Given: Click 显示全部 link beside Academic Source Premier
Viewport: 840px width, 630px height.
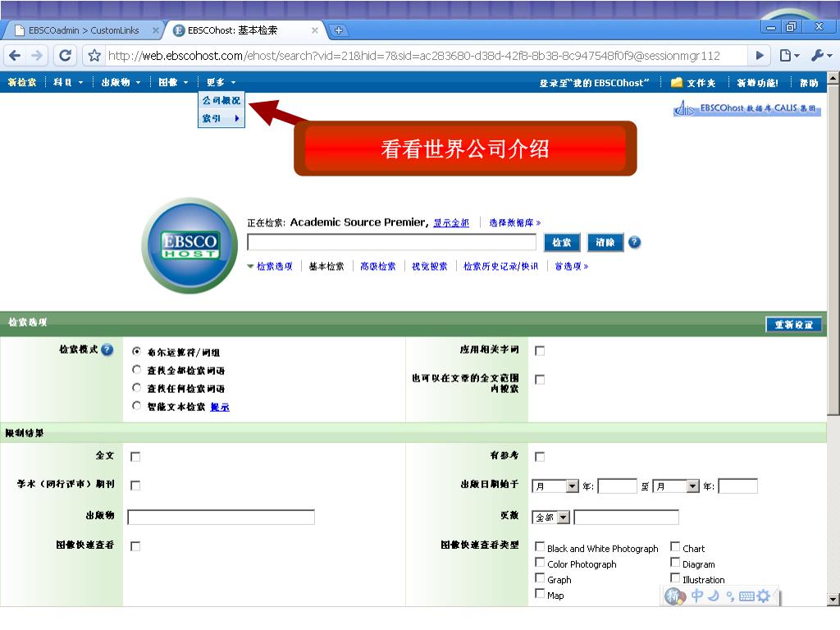Looking at the screenshot, I should point(451,222).
